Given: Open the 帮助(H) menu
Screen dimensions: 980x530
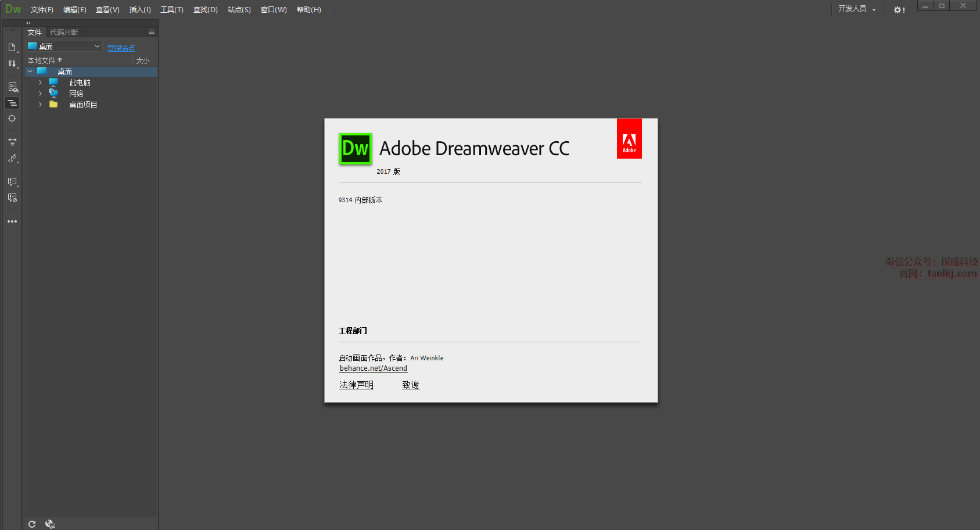Looking at the screenshot, I should [x=309, y=10].
